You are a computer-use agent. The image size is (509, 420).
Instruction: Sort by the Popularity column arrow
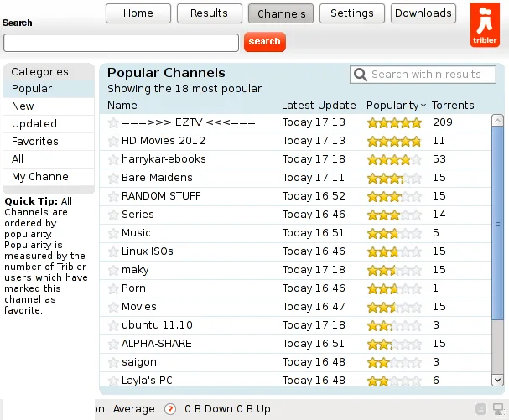point(423,106)
